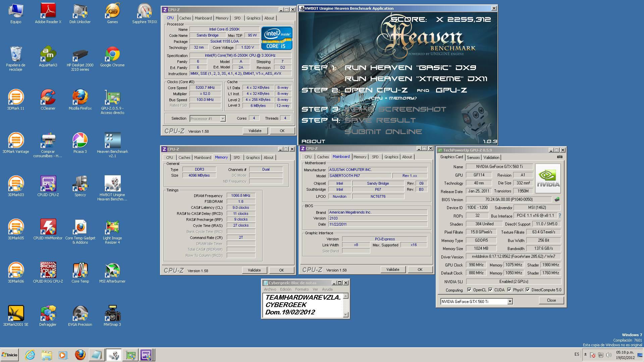Open GPU-Z 0.5.9 desktop shortcut
The width and height of the screenshot is (644, 362).
point(112,102)
